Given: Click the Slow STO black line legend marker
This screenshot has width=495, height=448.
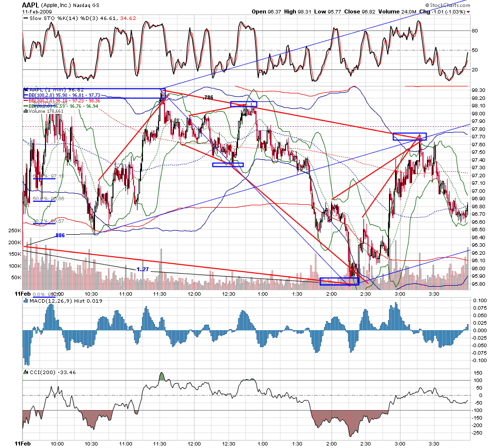Looking at the screenshot, I should [25, 18].
